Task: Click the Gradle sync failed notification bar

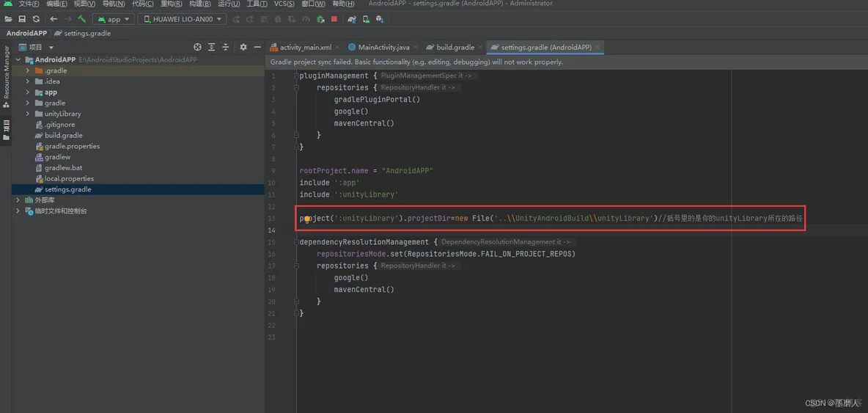Action: 566,62
